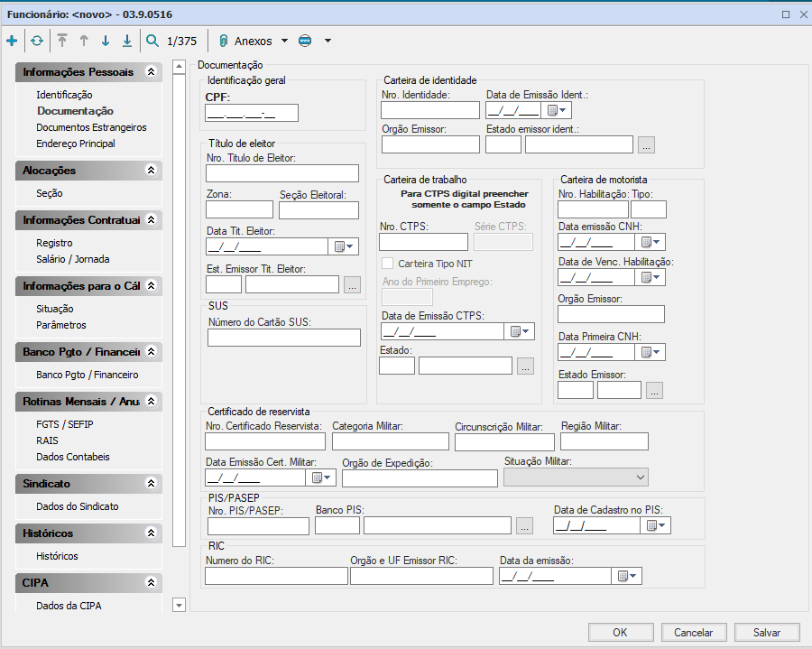Click the refresh icon in the toolbar
Image resolution: width=812 pixels, height=649 pixels.
tap(36, 41)
